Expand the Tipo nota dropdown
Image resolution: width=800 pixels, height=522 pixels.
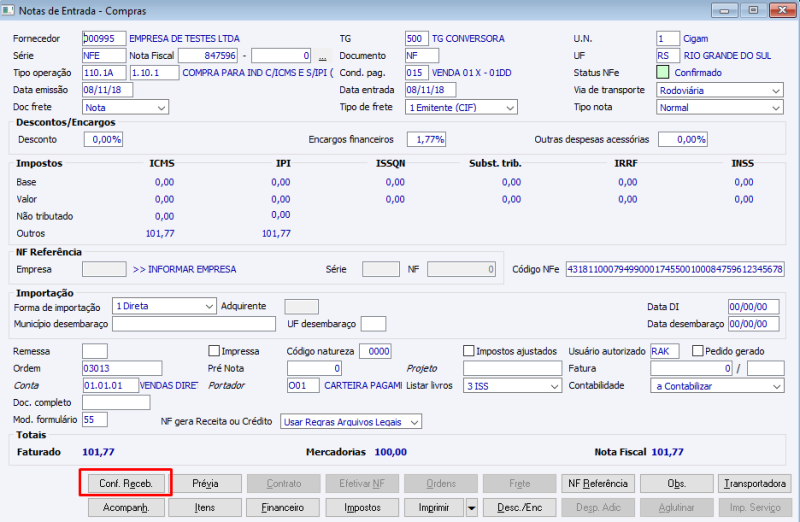(719, 108)
